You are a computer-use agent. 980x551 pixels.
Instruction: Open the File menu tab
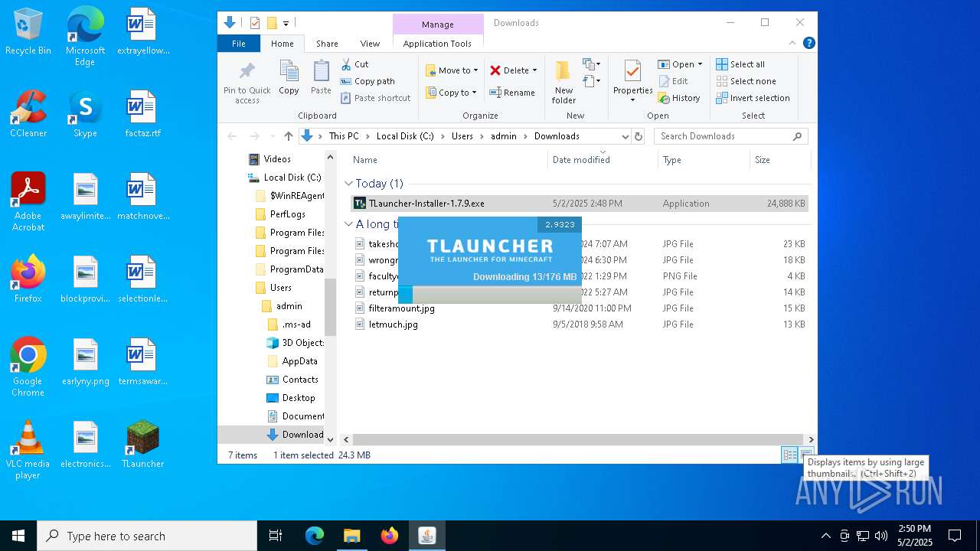239,44
